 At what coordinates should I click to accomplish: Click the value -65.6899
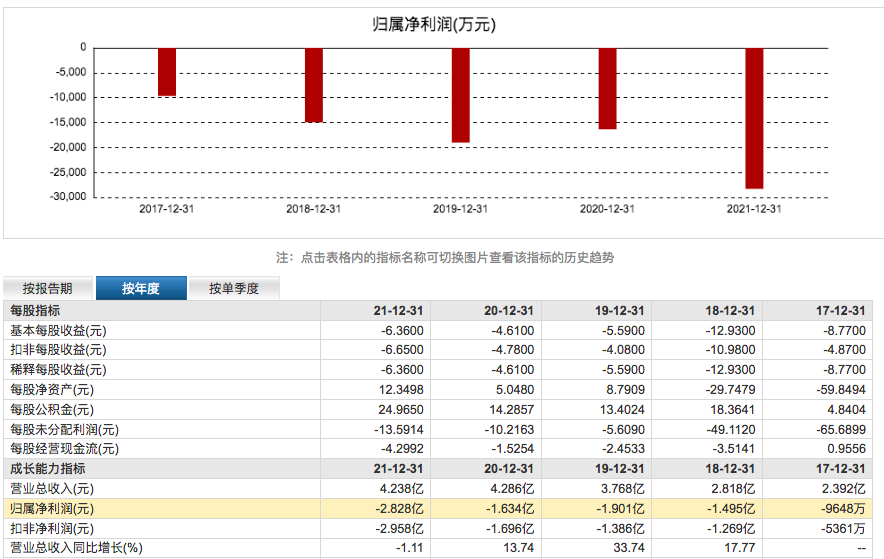coord(841,429)
